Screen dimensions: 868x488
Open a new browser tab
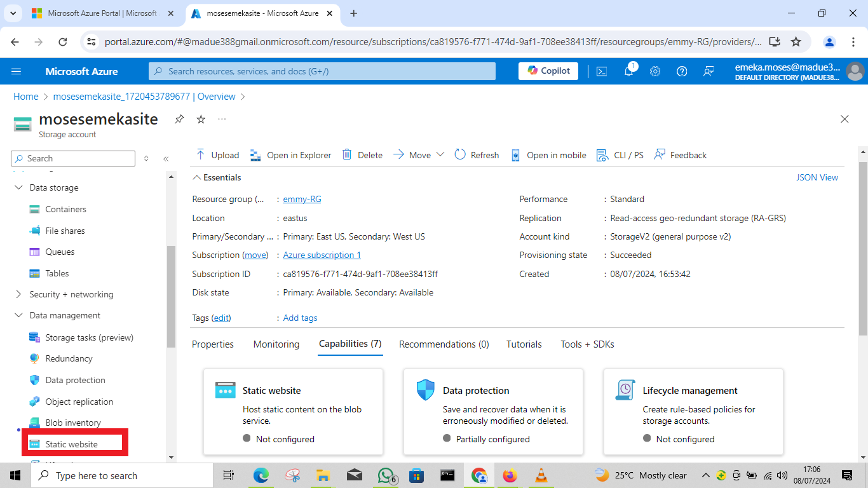[x=354, y=13]
